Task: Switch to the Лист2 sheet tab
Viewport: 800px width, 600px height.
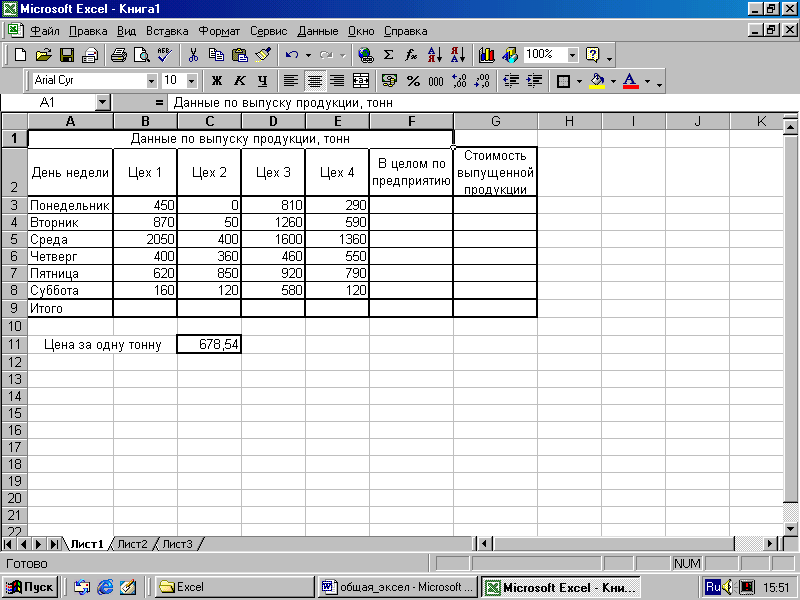Action: click(x=132, y=544)
